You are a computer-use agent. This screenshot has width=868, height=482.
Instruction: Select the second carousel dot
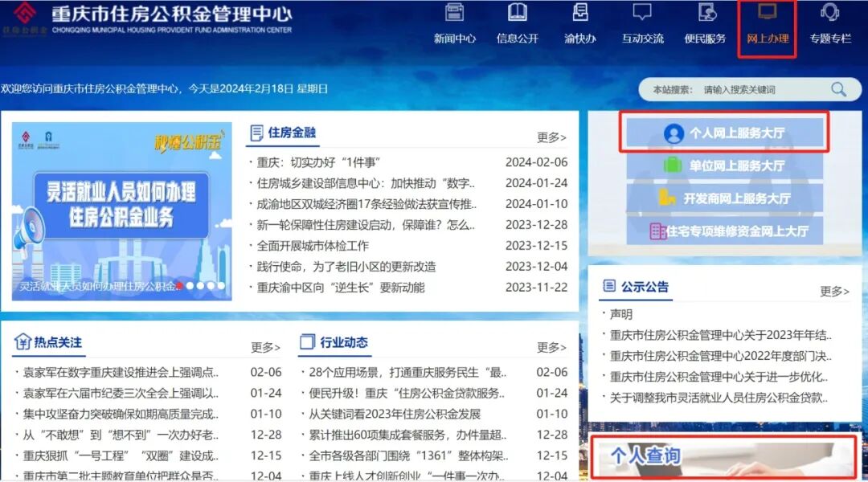pyautogui.click(x=190, y=285)
